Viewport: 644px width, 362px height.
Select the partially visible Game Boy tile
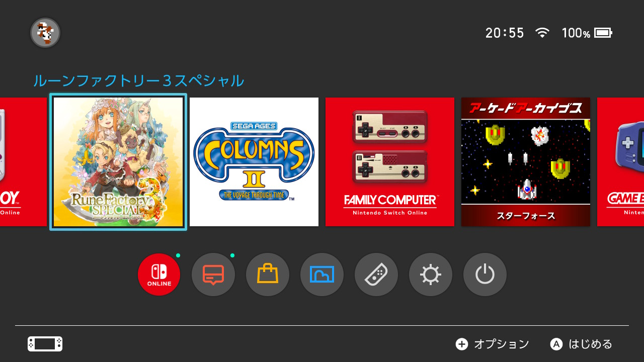coord(23,162)
